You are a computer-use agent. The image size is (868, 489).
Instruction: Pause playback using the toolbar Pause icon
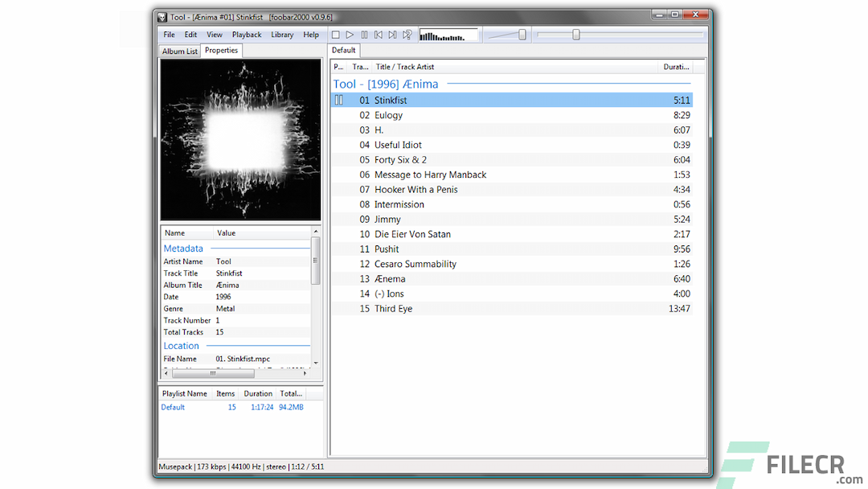pos(364,35)
